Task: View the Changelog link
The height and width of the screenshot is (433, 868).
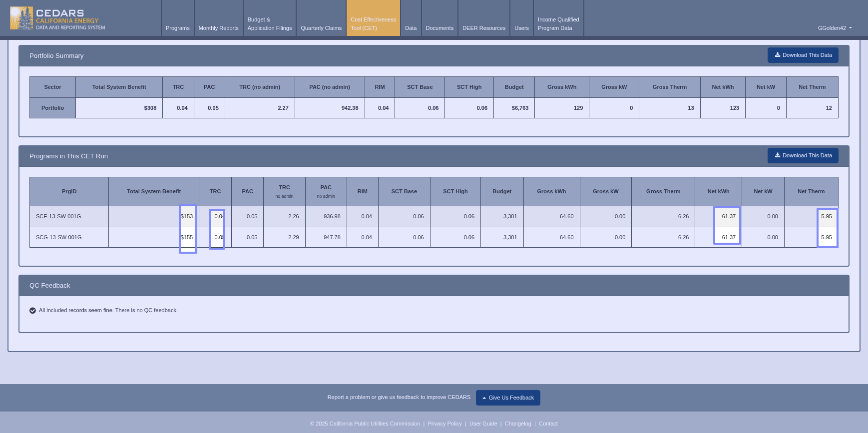Action: 517,424
